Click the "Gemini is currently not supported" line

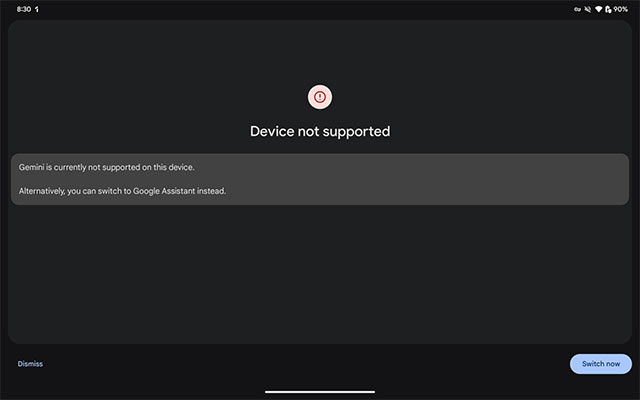pyautogui.click(x=106, y=167)
